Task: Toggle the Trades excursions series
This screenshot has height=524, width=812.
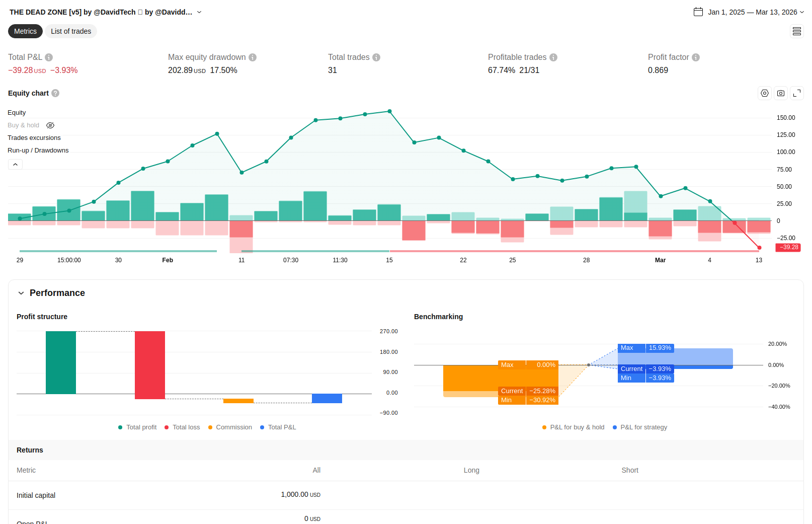Action: pyautogui.click(x=34, y=138)
